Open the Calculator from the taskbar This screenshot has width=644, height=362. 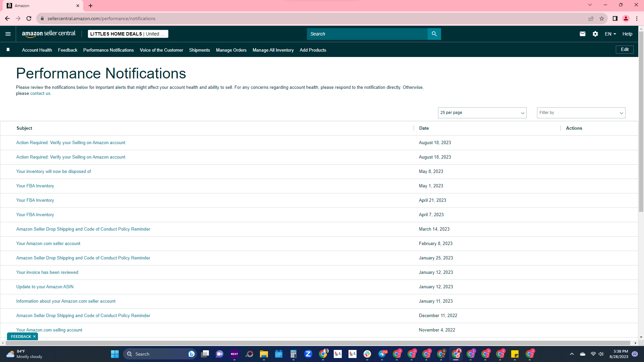pyautogui.click(x=293, y=354)
